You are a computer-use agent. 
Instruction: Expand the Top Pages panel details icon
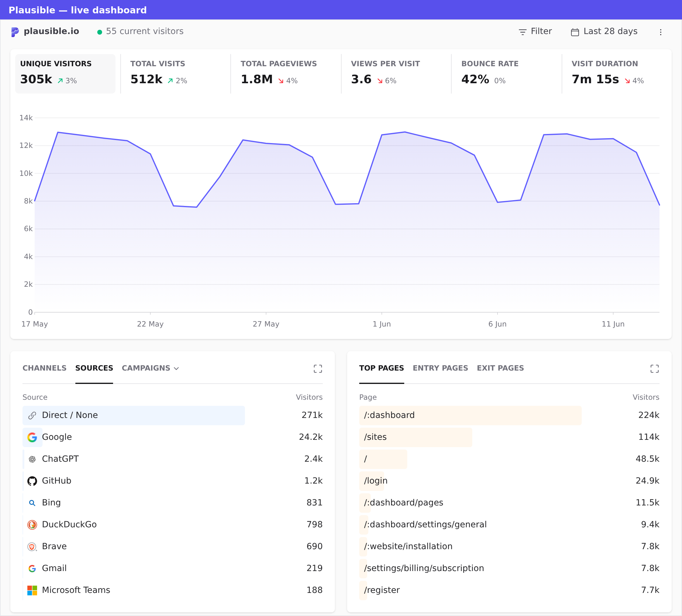click(654, 368)
